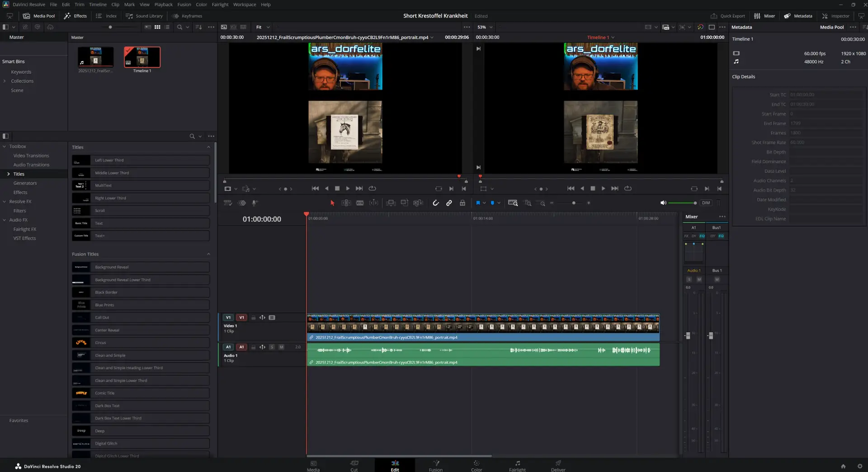
Task: Stop playback in the timeline viewer
Action: [593, 189]
